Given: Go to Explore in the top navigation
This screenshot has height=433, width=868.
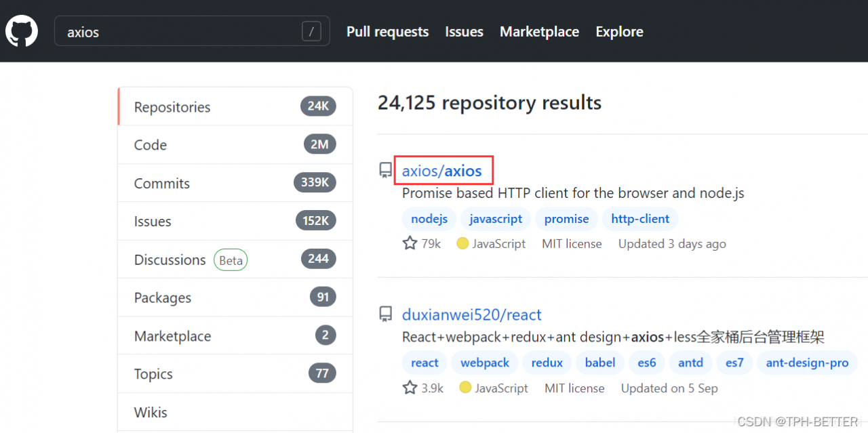Looking at the screenshot, I should [619, 32].
